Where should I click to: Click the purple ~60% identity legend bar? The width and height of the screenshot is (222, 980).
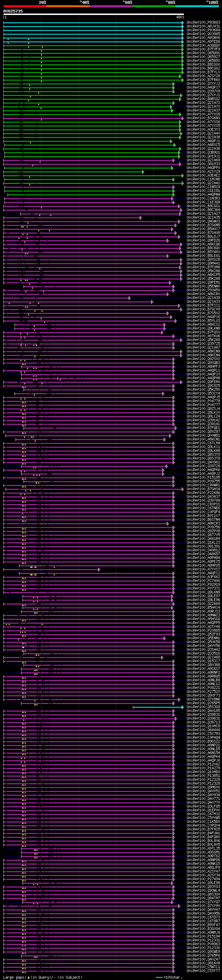(x=111, y=6)
